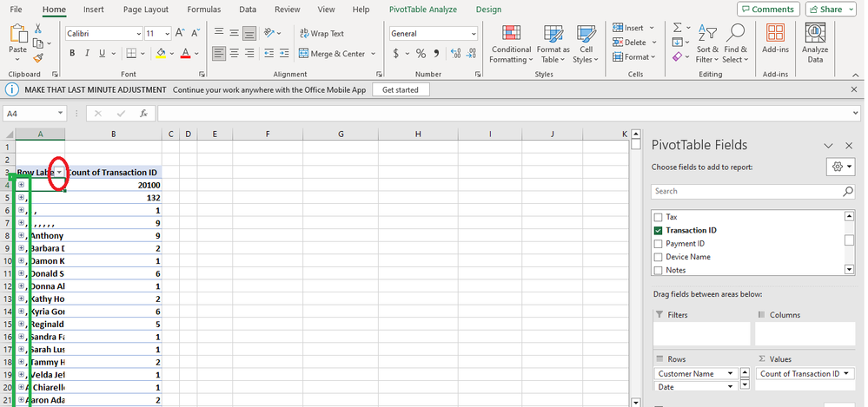
Task: Increase font size with larger A icon
Action: pos(180,33)
